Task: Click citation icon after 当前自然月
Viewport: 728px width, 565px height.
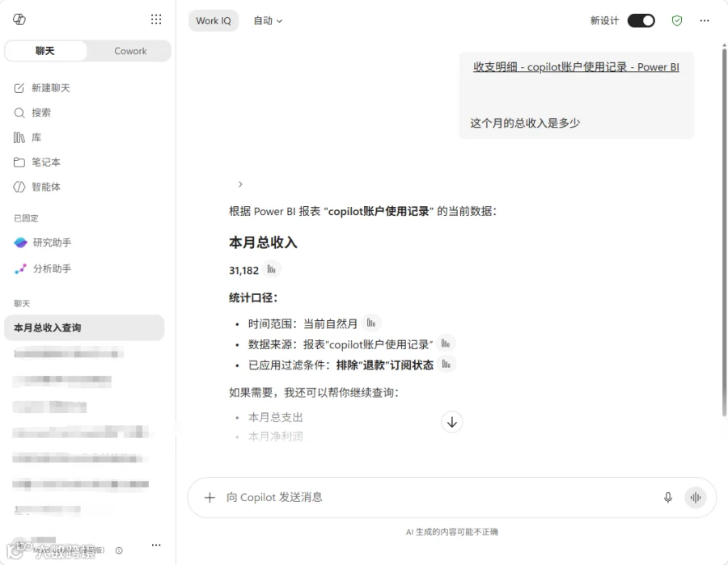Action: click(x=371, y=323)
